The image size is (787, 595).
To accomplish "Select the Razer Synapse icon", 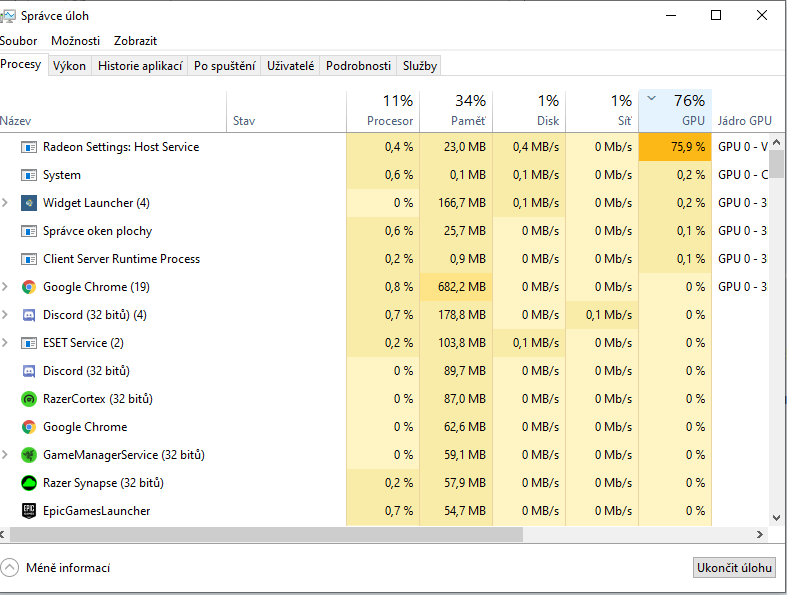I will (x=28, y=483).
